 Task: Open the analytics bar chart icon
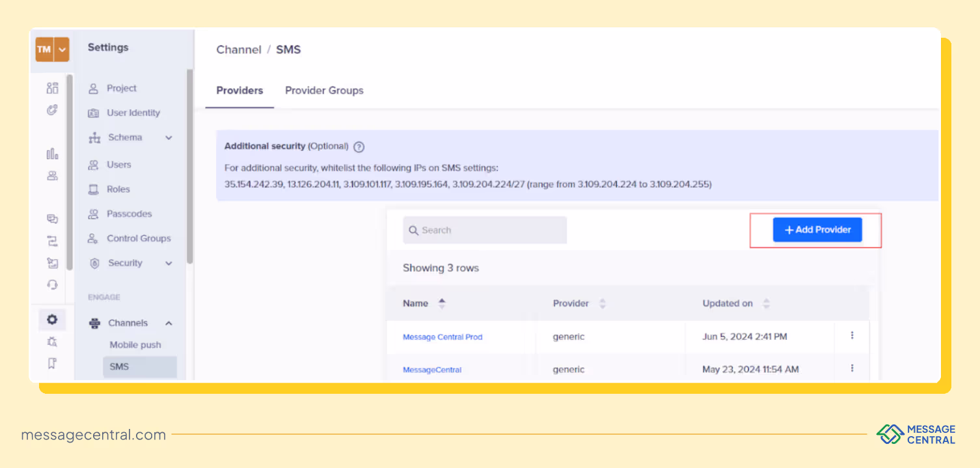pos(53,154)
